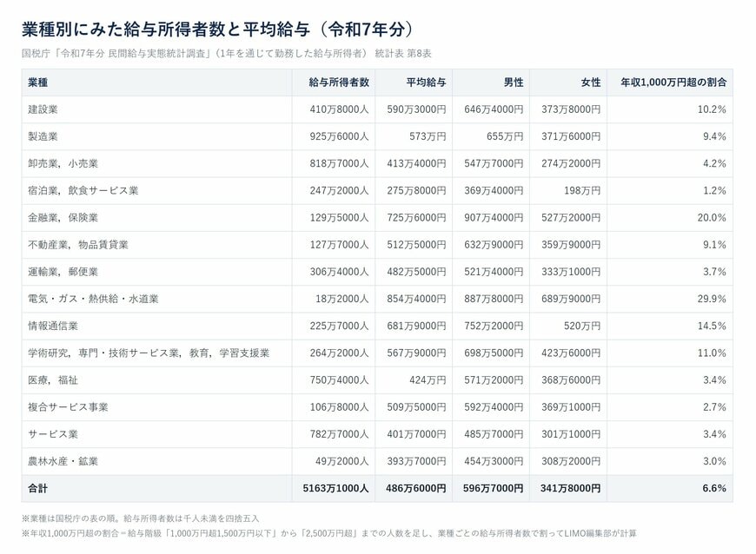Click the total 5163万1000人 value

336,488
